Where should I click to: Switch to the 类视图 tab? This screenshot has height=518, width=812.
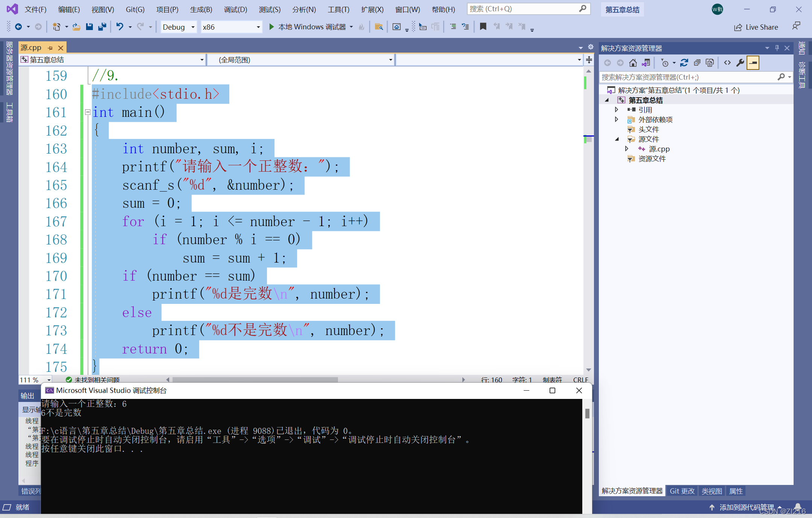pyautogui.click(x=712, y=491)
